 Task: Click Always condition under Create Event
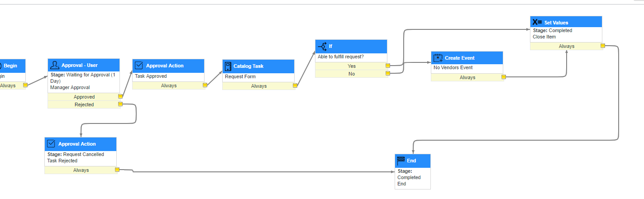pyautogui.click(x=467, y=77)
